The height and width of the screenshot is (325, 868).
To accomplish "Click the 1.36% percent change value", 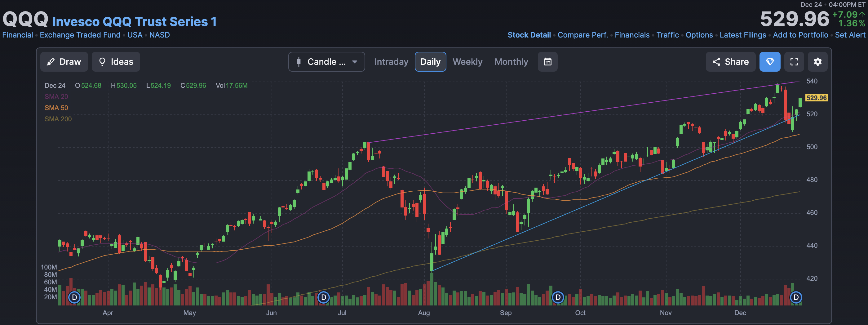I will (x=852, y=23).
